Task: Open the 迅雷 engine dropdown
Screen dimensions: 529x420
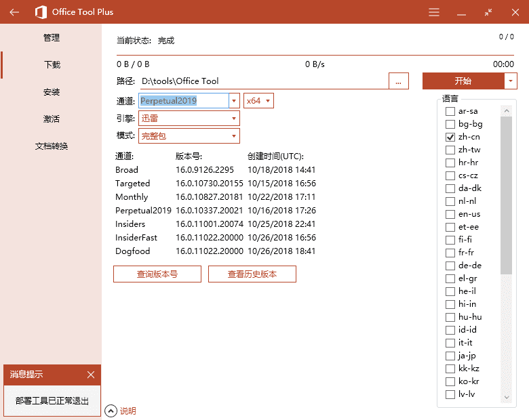Action: click(189, 119)
